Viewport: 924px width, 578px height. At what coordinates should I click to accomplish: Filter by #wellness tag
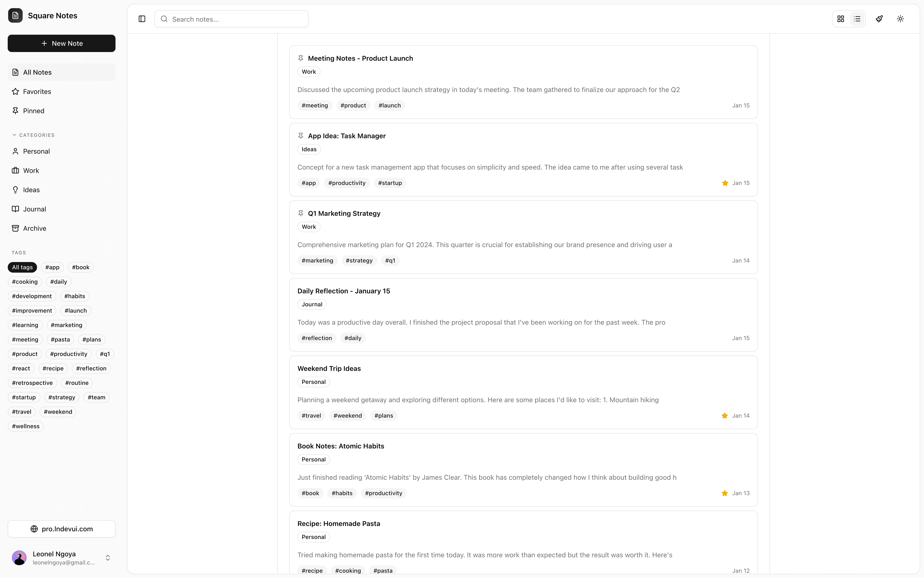[x=26, y=426]
